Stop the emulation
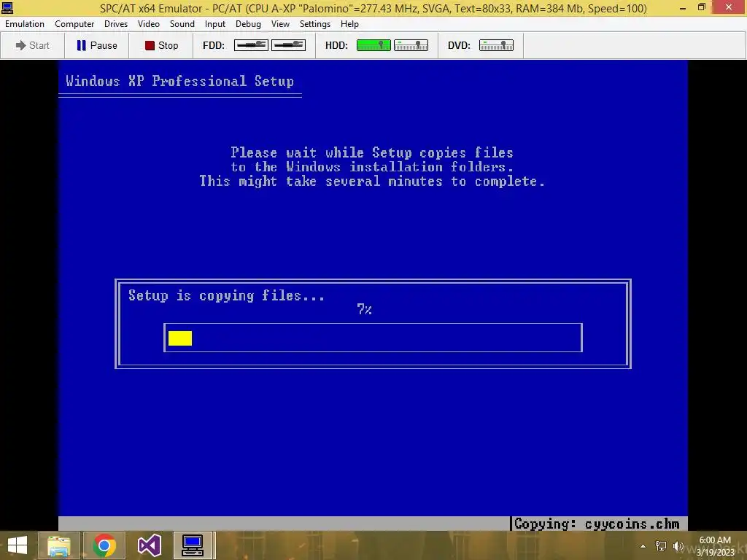The image size is (747, 560). point(161,45)
